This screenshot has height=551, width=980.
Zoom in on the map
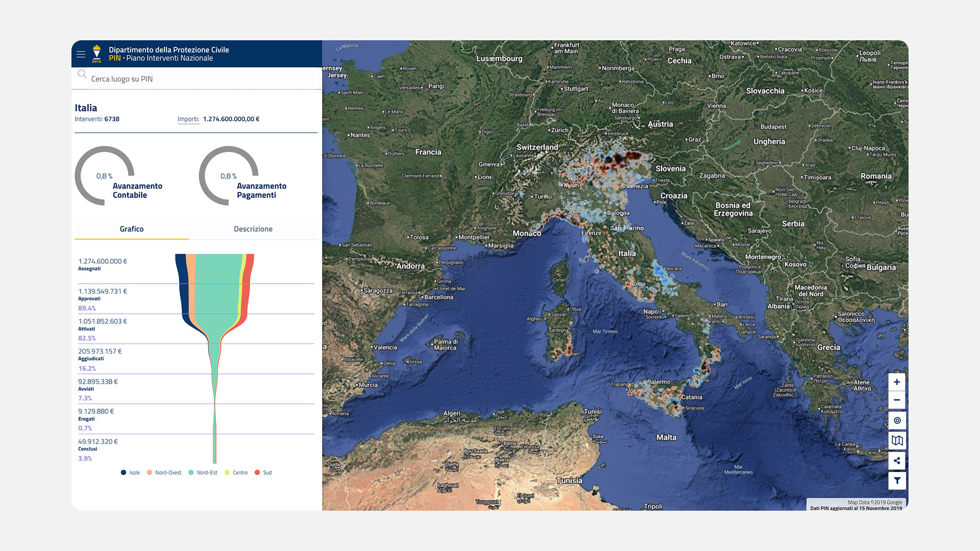[897, 382]
